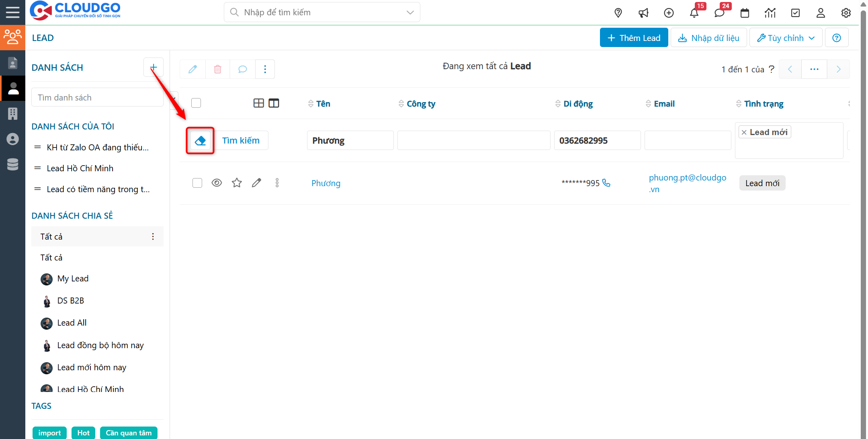Tick the checkbox next to lead Phương

pyautogui.click(x=197, y=183)
